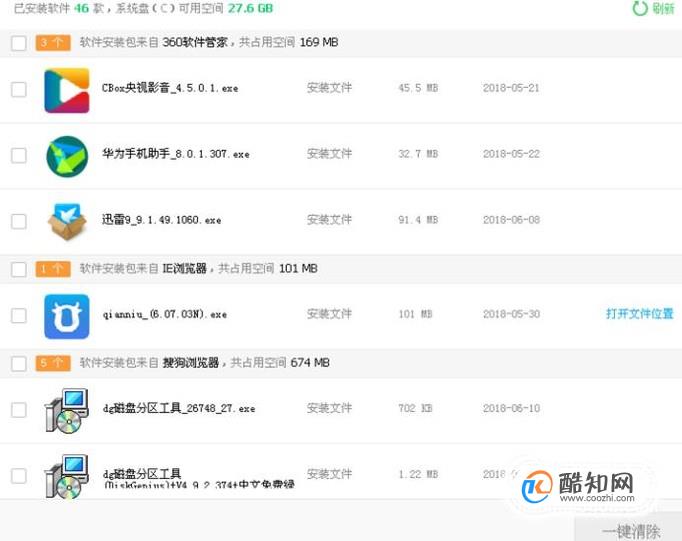Screen dimensions: 682x541
Task: Select file name dg磁盘分区工具_26748_27.exe
Action: click(x=179, y=408)
